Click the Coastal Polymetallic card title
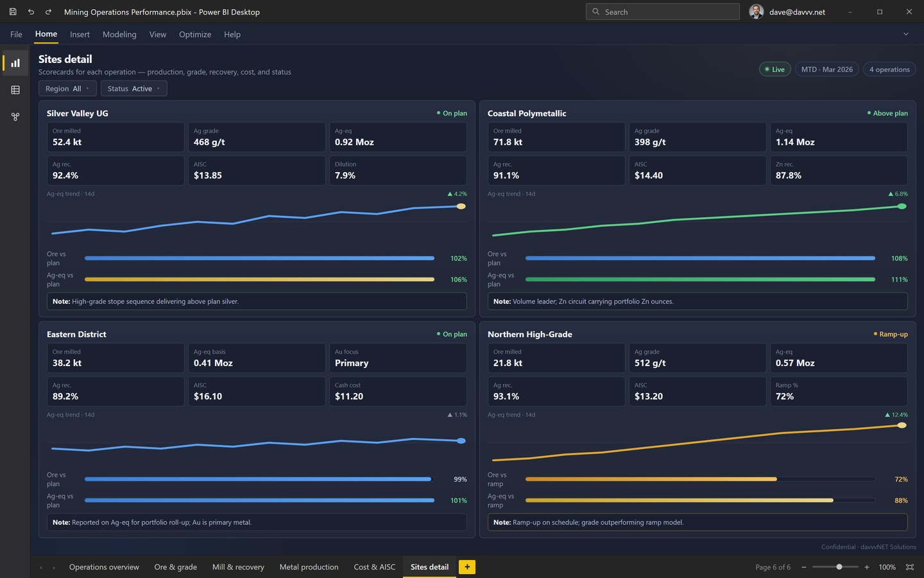This screenshot has height=578, width=924. click(x=527, y=113)
